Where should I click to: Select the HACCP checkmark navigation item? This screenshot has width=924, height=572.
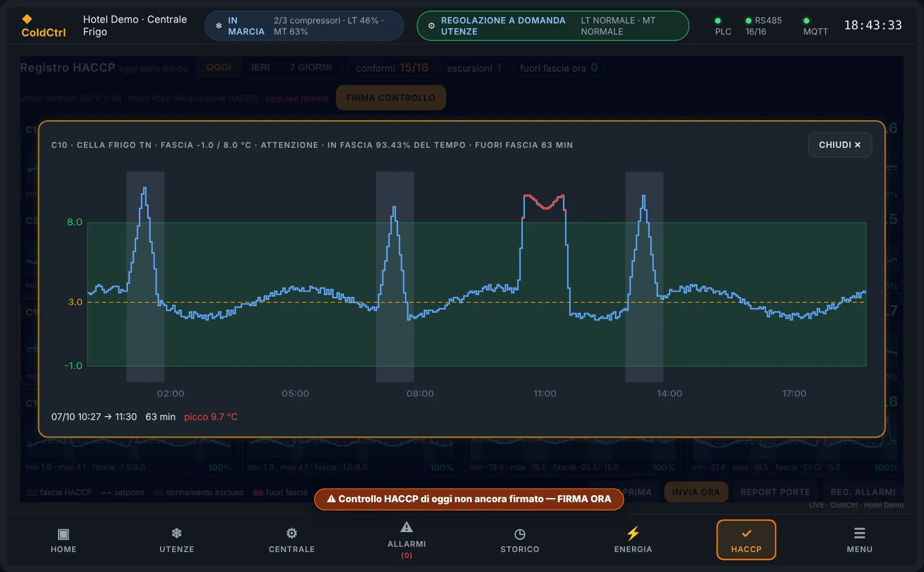pyautogui.click(x=746, y=540)
